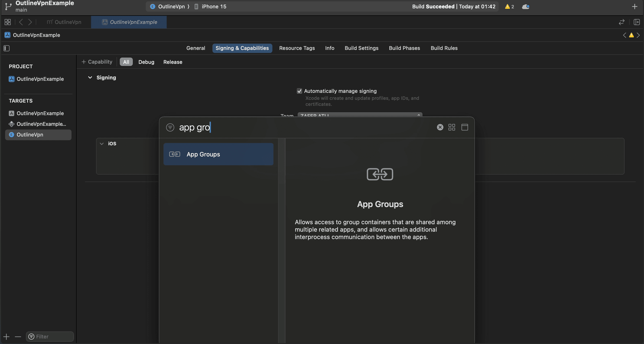Open the General tab
This screenshot has width=644, height=344.
pyautogui.click(x=195, y=48)
